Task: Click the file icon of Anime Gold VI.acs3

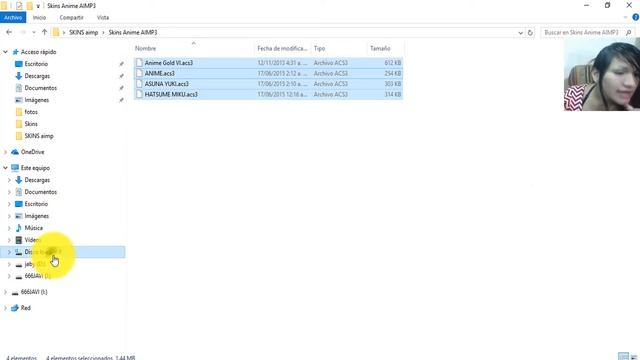Action: click(x=140, y=63)
